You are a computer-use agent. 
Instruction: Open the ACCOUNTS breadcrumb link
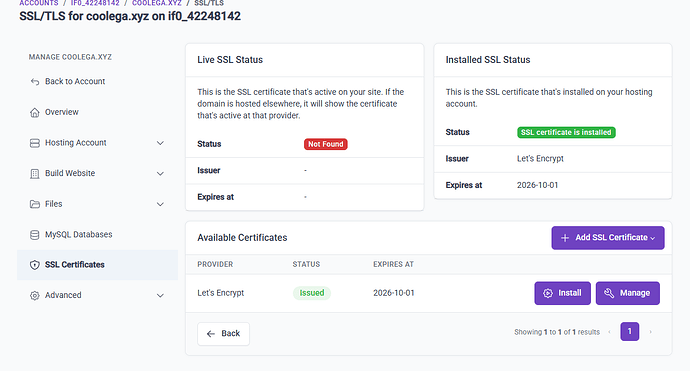[x=39, y=3]
